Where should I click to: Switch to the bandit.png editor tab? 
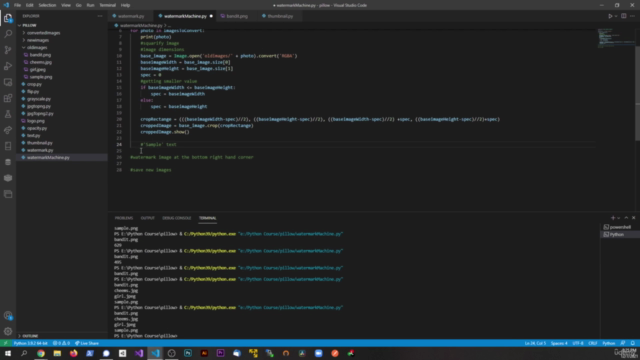[x=237, y=16]
